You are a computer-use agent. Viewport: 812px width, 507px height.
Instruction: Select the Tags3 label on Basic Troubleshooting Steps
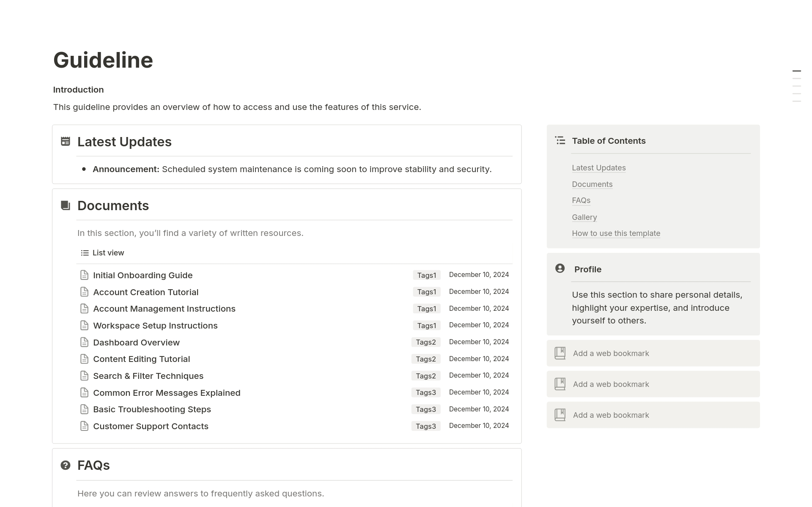coord(426,409)
